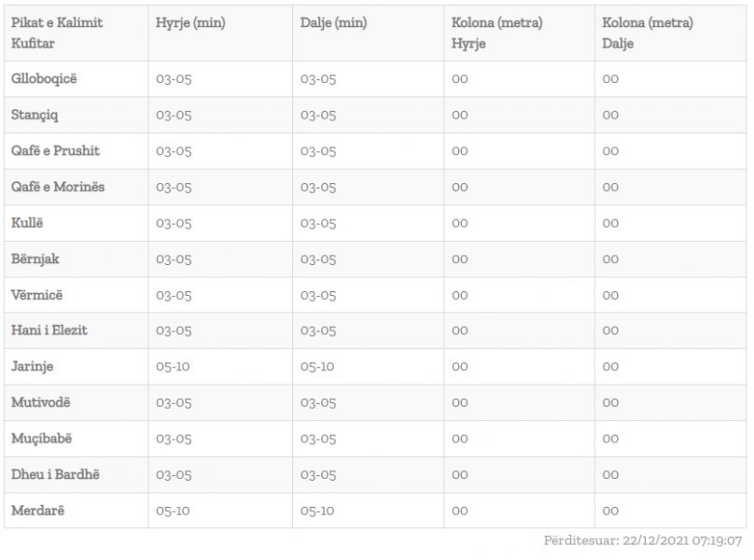Select the Mutivodë row label
This screenshot has width=754, height=560.
(41, 402)
